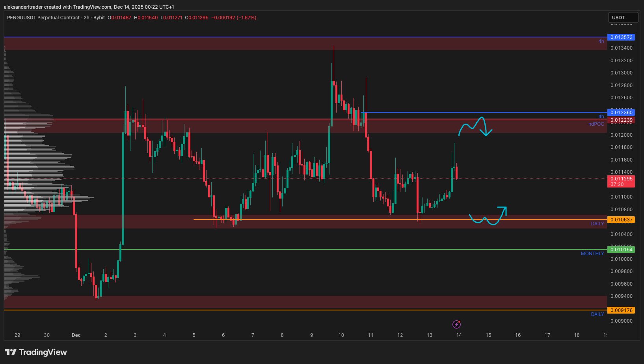Select the lower blue up-arrow drawing

pos(488,216)
